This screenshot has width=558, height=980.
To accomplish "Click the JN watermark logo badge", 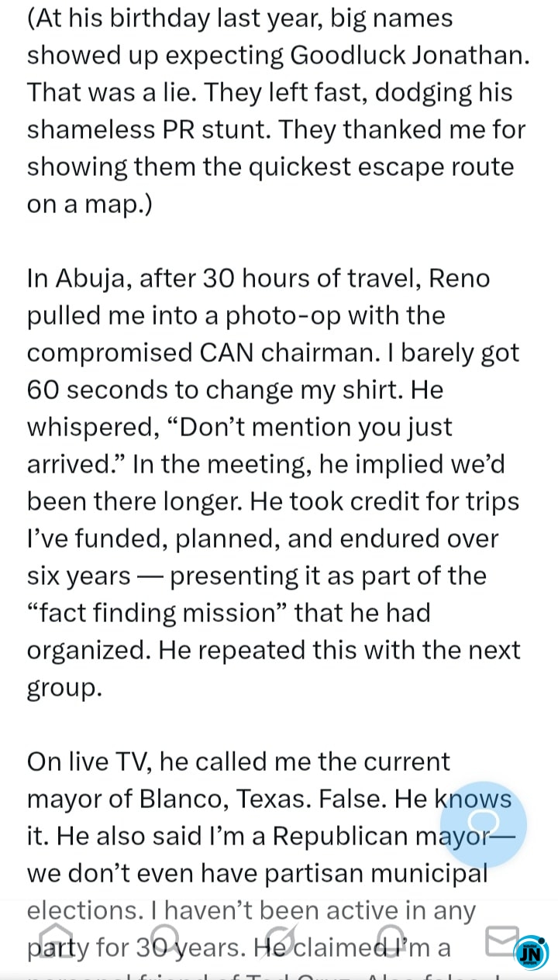I will (x=532, y=954).
